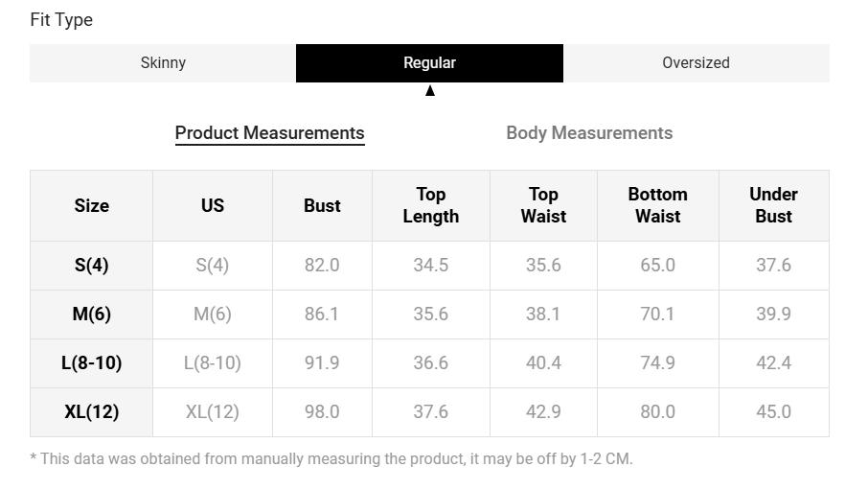868x490 pixels.
Task: Switch to Product Measurements tab
Action: pyautogui.click(x=269, y=133)
